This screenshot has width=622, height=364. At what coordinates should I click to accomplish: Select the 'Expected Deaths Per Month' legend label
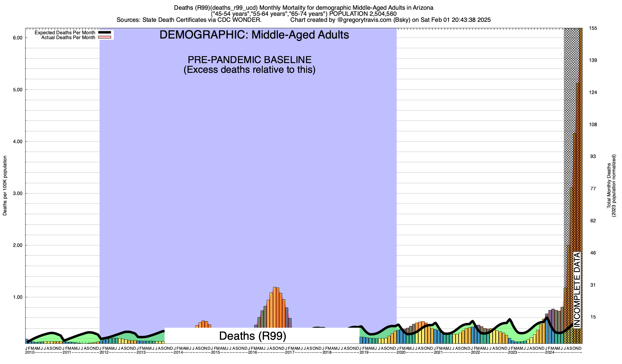65,33
